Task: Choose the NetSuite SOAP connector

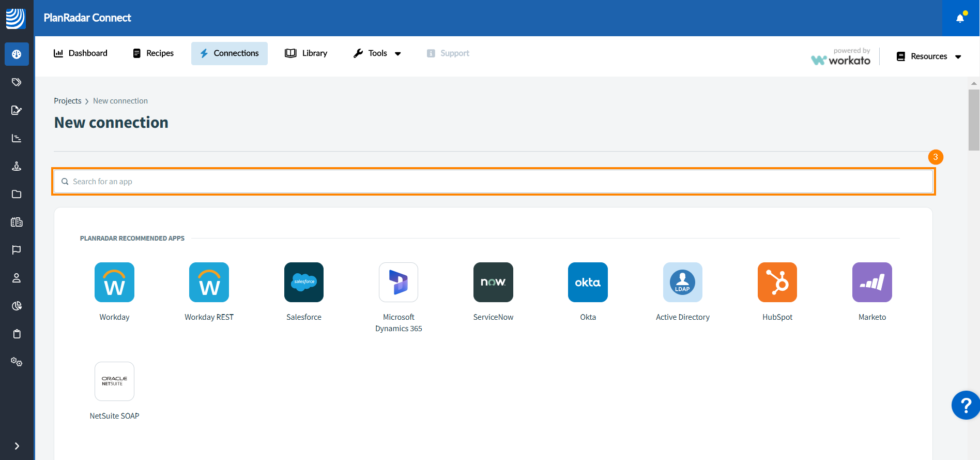Action: click(114, 381)
